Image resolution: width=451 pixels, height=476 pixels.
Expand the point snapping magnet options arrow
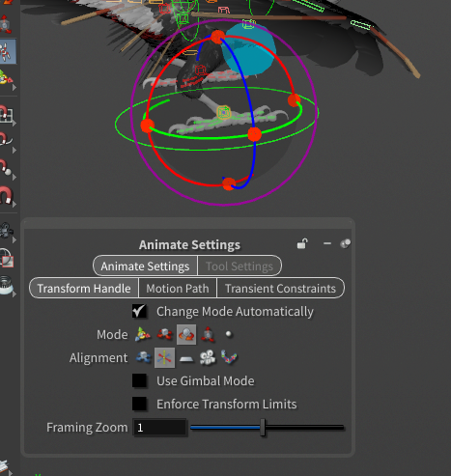click(x=14, y=178)
